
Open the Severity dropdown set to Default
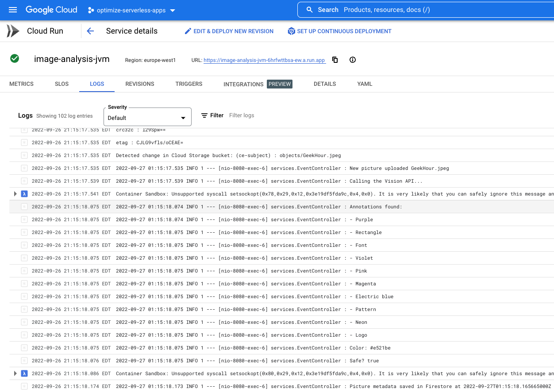[x=147, y=117]
